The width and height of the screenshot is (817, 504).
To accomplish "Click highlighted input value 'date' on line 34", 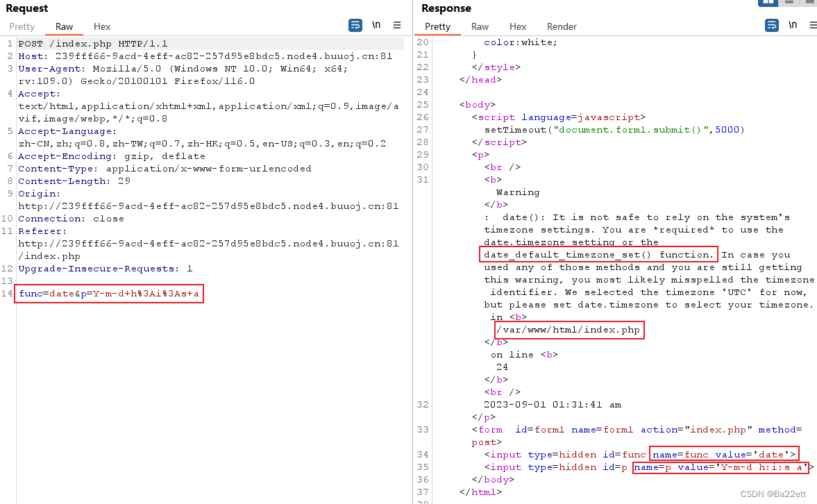I will click(x=725, y=454).
